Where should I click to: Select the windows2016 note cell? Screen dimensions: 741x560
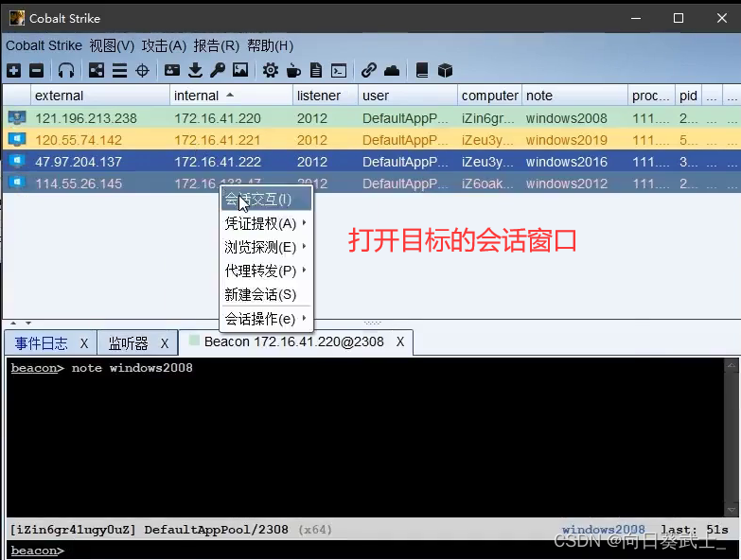[x=574, y=162]
